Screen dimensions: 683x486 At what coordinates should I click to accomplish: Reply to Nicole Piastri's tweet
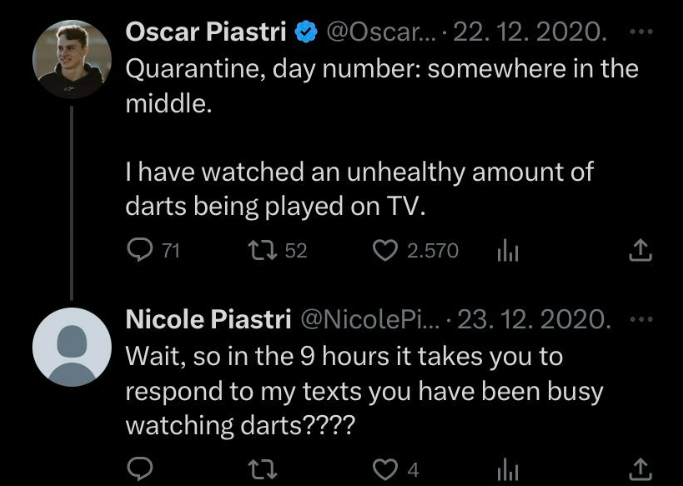tap(140, 469)
